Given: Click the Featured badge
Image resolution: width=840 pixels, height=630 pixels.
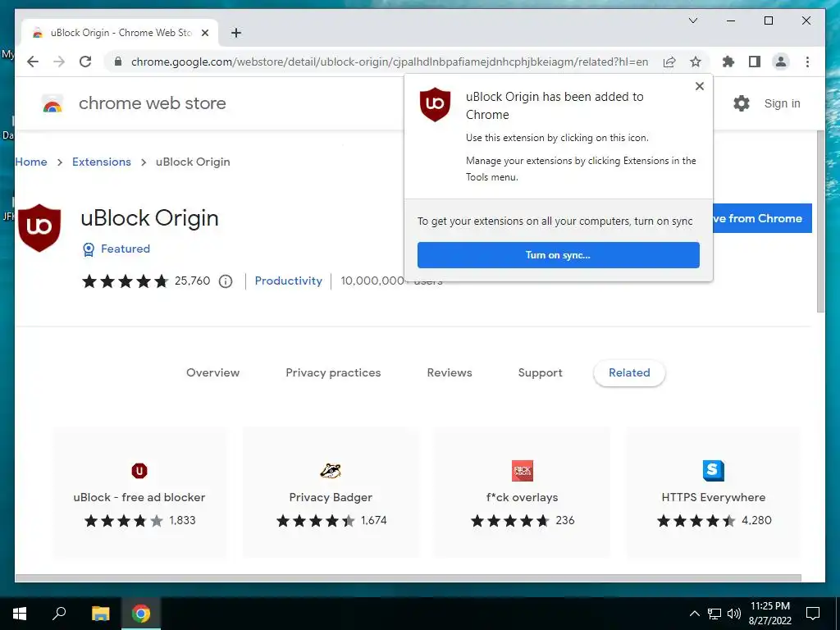Looking at the screenshot, I should (116, 249).
